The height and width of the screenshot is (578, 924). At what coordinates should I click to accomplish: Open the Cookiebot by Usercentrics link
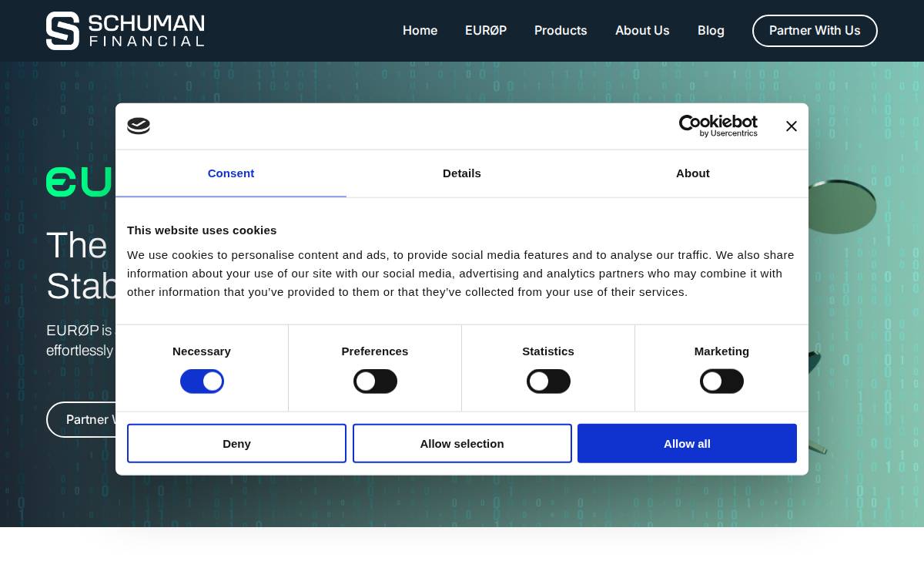point(718,126)
